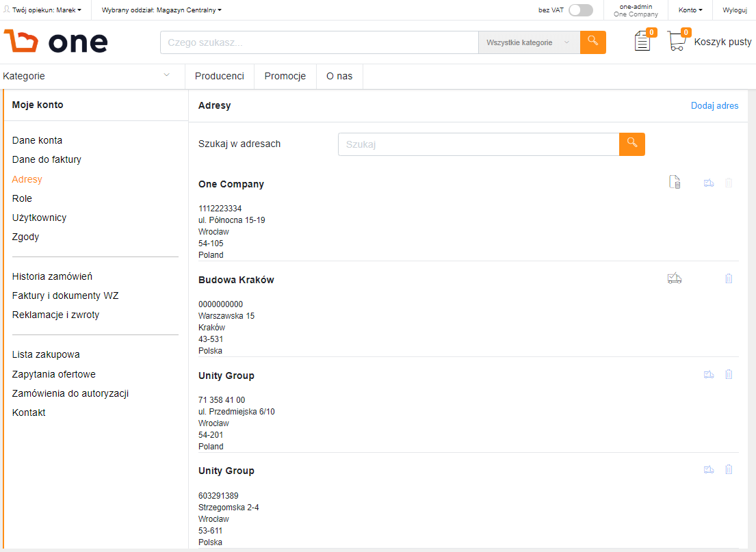756x552 pixels.
Task: Click the One logo to go home
Action: pos(56,42)
